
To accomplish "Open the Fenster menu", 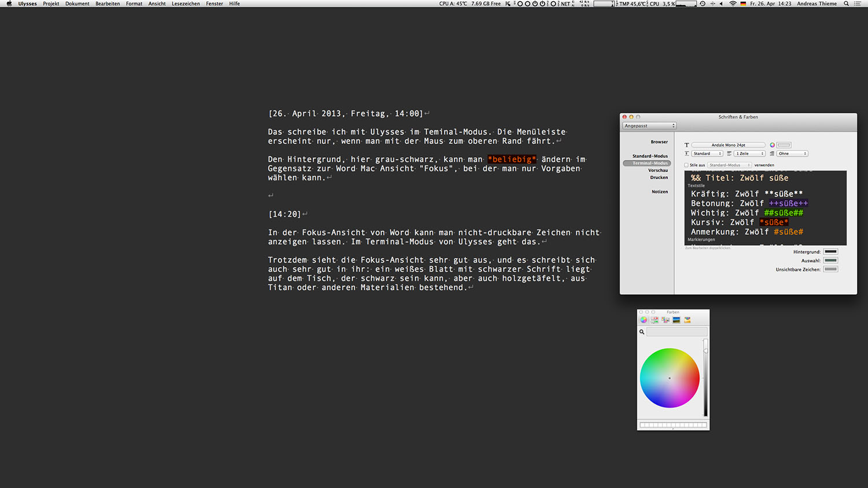I will click(215, 3).
